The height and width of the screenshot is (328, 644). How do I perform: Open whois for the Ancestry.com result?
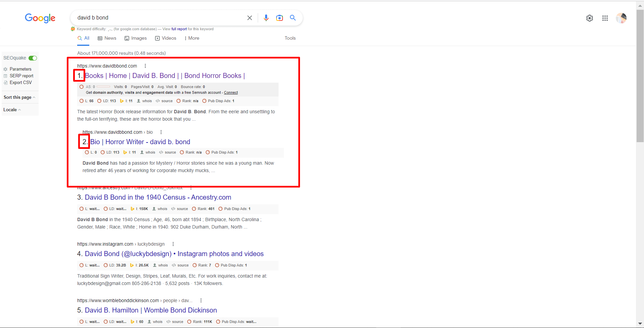tap(160, 209)
